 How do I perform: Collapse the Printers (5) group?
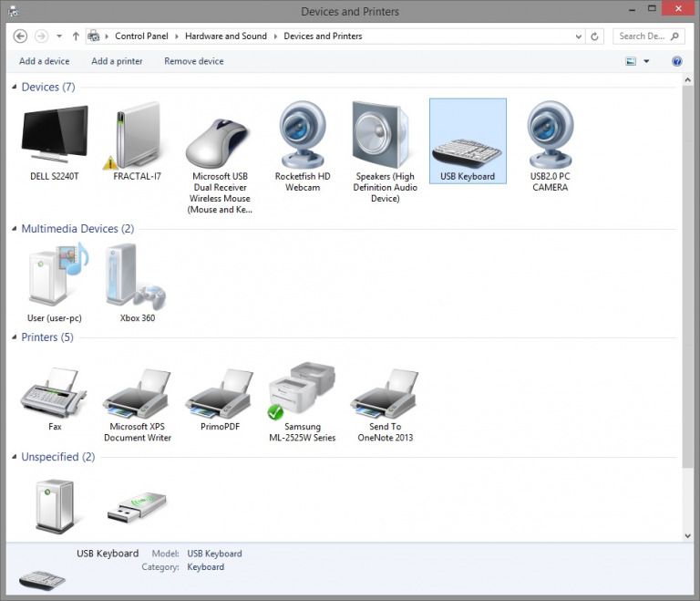point(15,337)
